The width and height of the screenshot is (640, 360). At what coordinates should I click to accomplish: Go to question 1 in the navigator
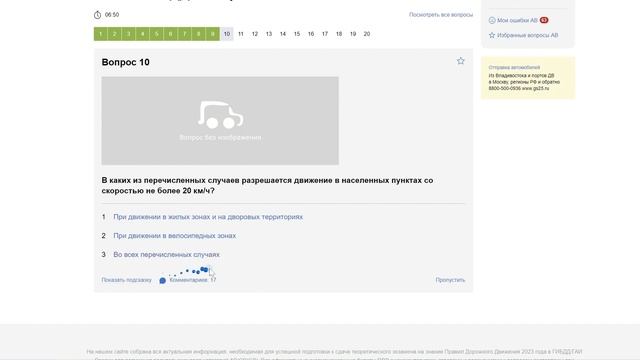click(x=101, y=34)
